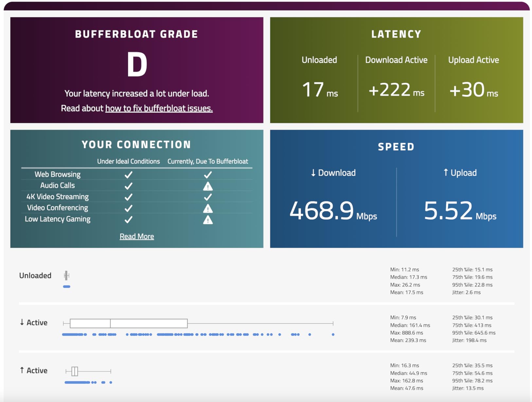Viewport: 532px width, 402px height.
Task: Click the down arrow beside Active latency row
Action: [x=22, y=322]
